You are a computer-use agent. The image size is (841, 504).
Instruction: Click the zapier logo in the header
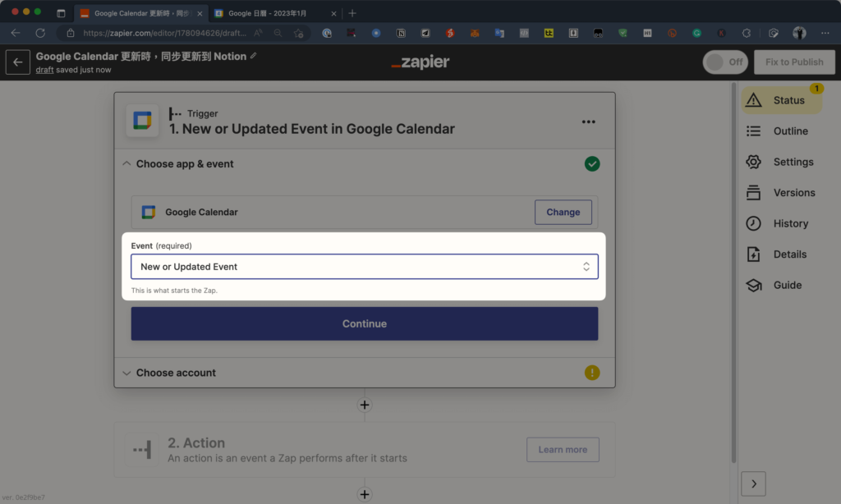[x=420, y=62]
